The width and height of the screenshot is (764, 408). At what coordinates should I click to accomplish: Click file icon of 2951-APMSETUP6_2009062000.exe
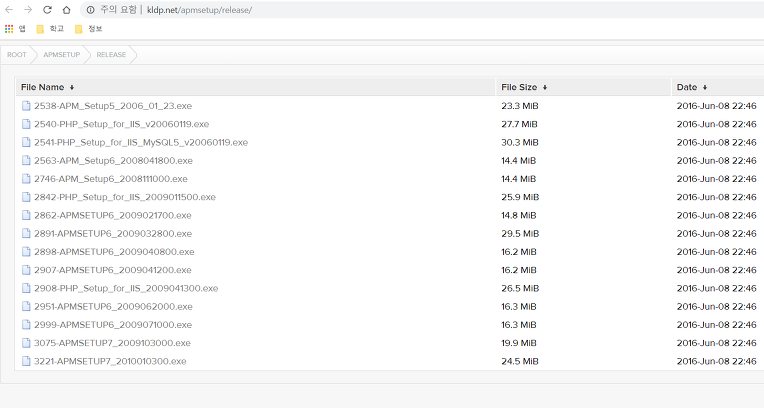[26, 307]
